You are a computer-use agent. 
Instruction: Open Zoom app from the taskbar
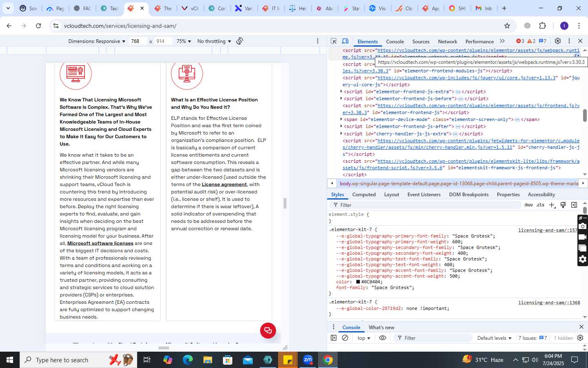click(308, 360)
